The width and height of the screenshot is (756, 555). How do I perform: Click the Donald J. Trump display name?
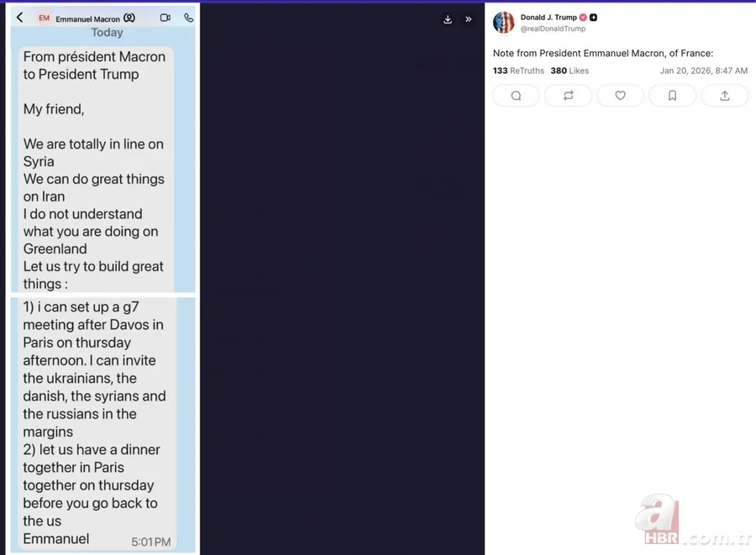tap(548, 18)
